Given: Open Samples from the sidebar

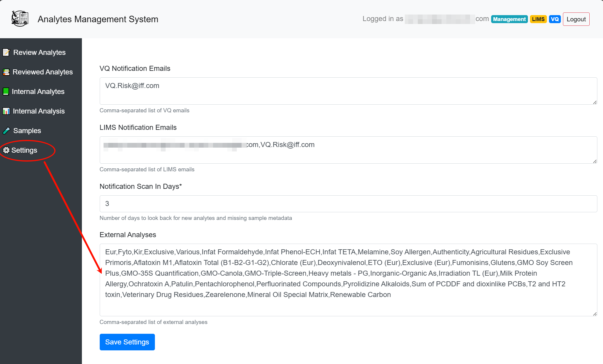Looking at the screenshot, I should (x=27, y=131).
